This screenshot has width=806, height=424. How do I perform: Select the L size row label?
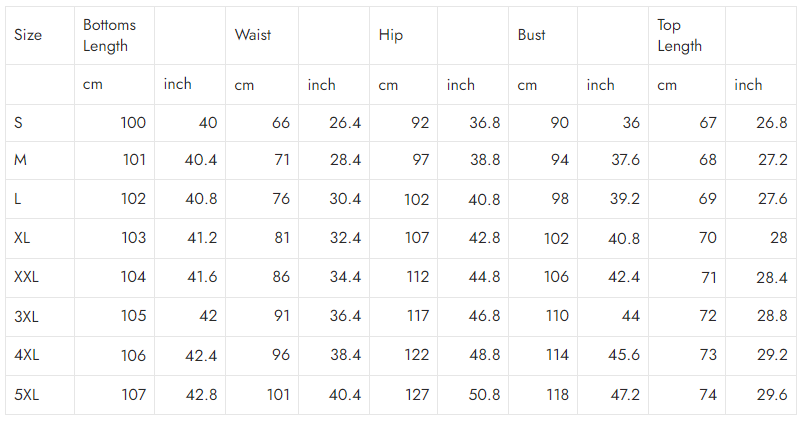(x=18, y=199)
